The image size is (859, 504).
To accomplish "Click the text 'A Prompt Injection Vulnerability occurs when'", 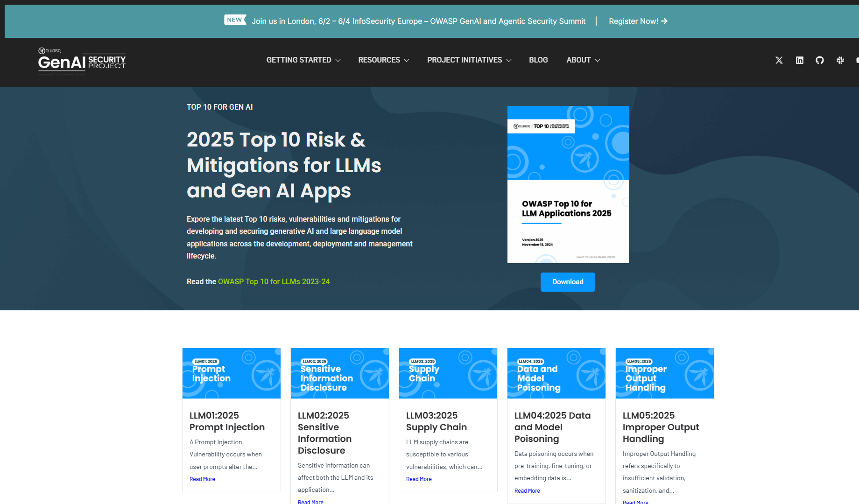I will pyautogui.click(x=225, y=448).
